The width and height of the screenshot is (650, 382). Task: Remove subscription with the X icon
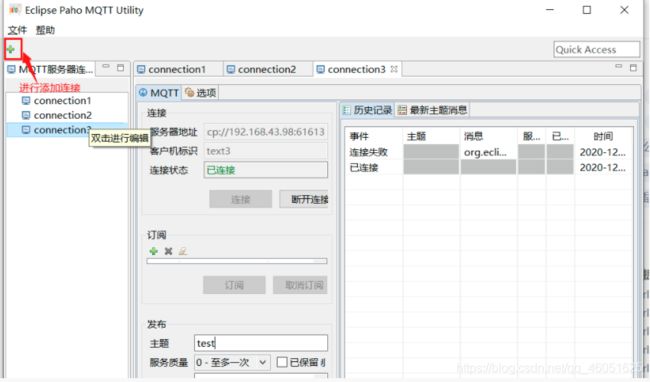pyautogui.click(x=168, y=251)
